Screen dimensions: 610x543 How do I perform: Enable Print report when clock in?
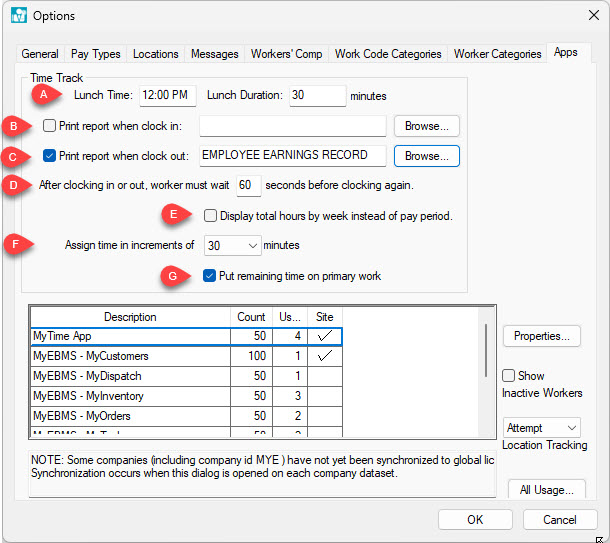click(50, 126)
